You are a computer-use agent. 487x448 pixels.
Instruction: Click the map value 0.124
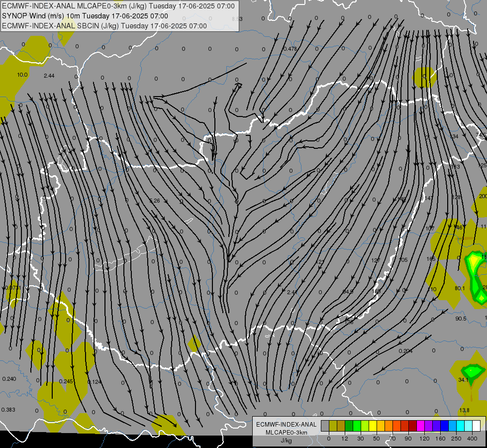(x=95, y=382)
